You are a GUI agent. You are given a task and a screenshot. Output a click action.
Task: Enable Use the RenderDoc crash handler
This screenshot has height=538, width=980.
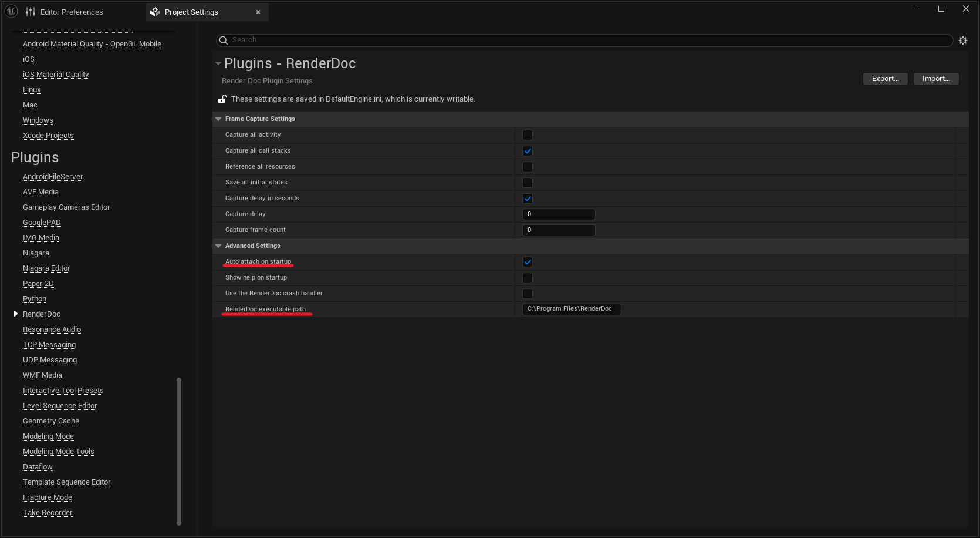pos(528,294)
